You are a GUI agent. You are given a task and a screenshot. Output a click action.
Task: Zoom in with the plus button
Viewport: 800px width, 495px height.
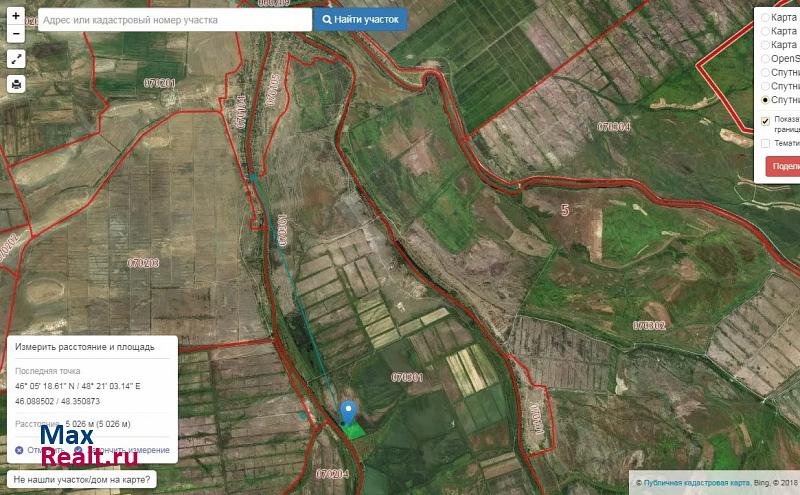16,17
